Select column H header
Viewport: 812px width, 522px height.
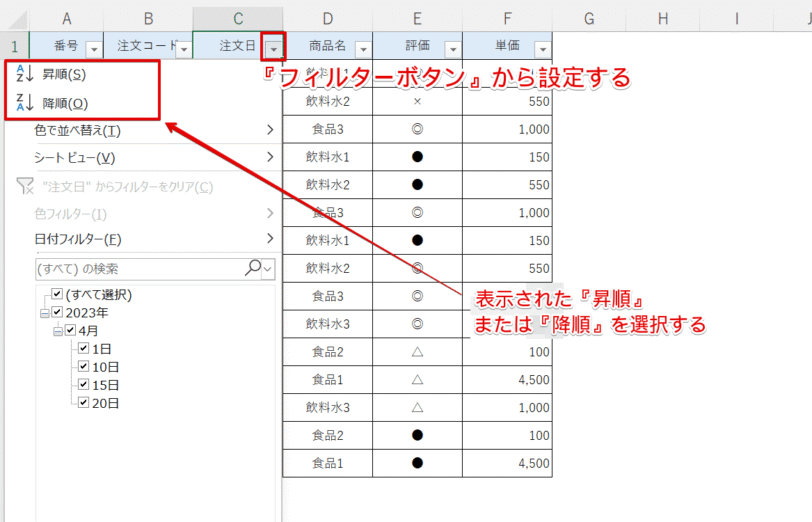tap(662, 19)
